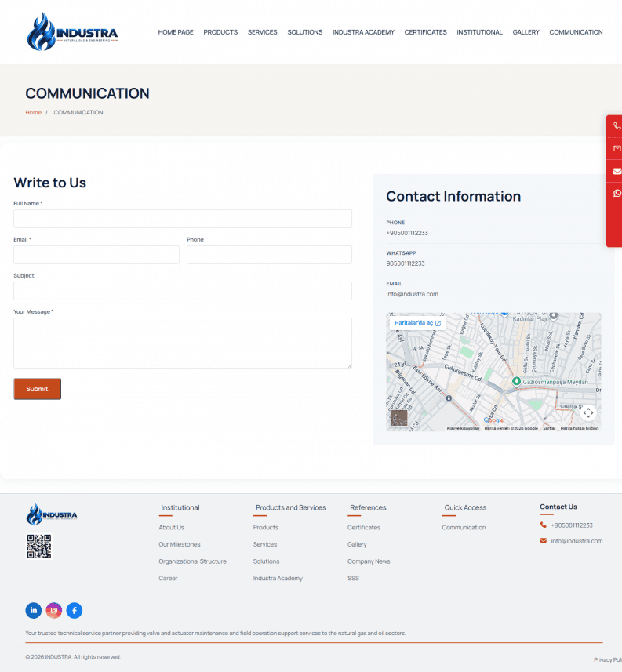Open the Instagram social icon
Screen dimensions: 622x672
[x=53, y=610]
